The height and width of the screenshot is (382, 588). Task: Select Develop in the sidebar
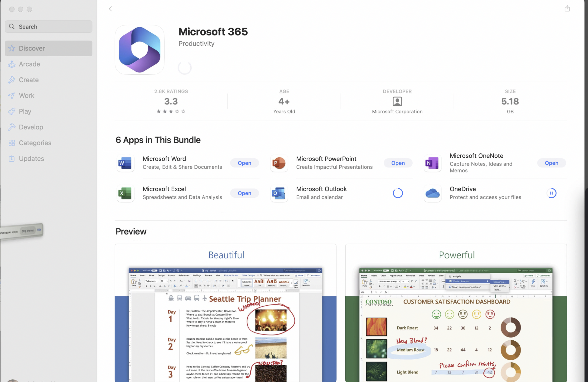[x=49, y=127]
